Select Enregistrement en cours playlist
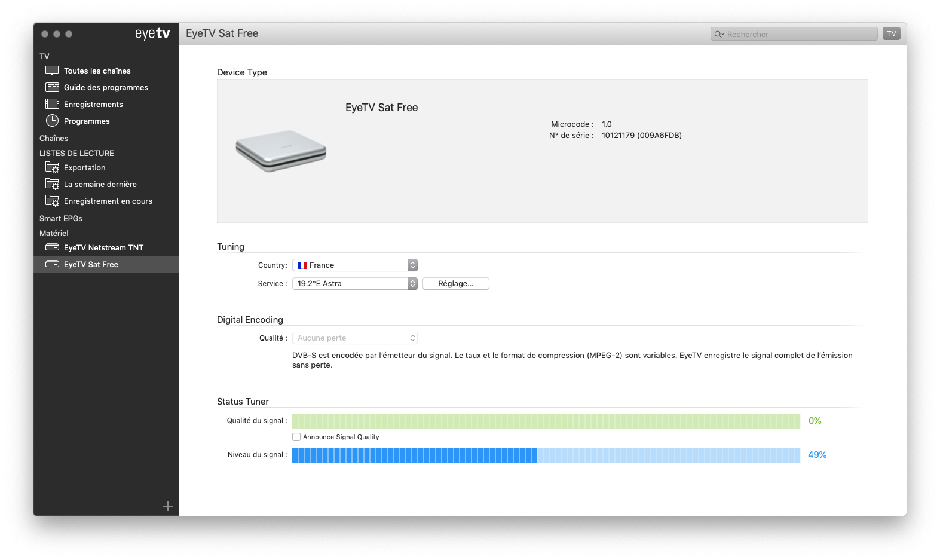 106,201
